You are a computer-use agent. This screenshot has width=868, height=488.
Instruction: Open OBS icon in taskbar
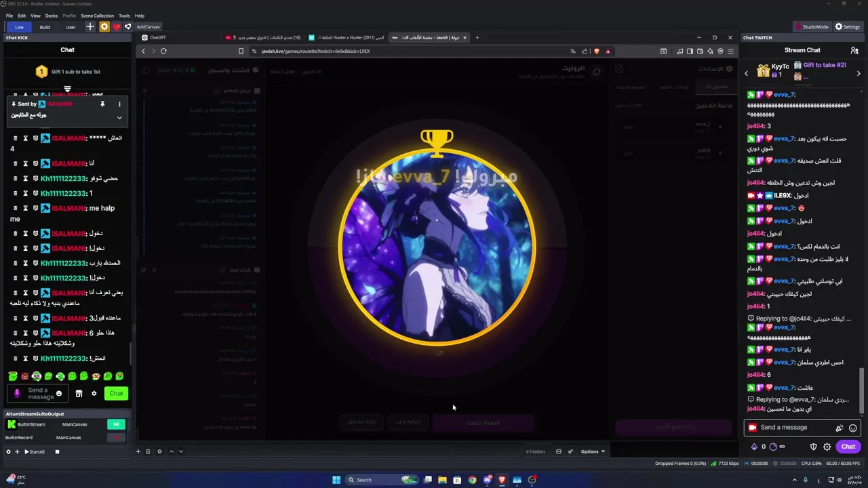click(532, 480)
